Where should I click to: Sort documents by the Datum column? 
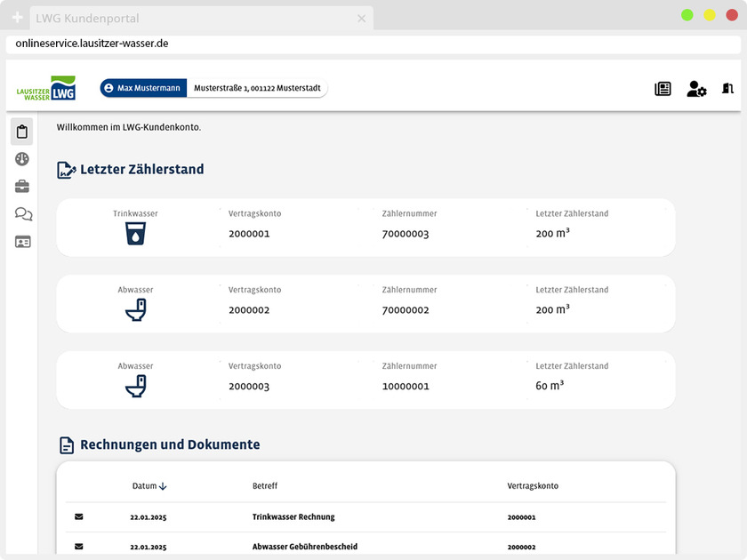pos(149,486)
